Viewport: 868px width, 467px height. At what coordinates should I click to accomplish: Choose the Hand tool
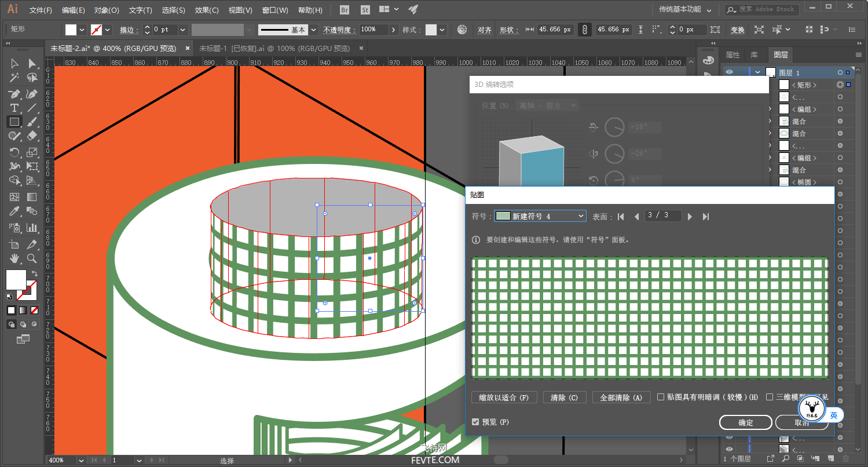point(14,258)
